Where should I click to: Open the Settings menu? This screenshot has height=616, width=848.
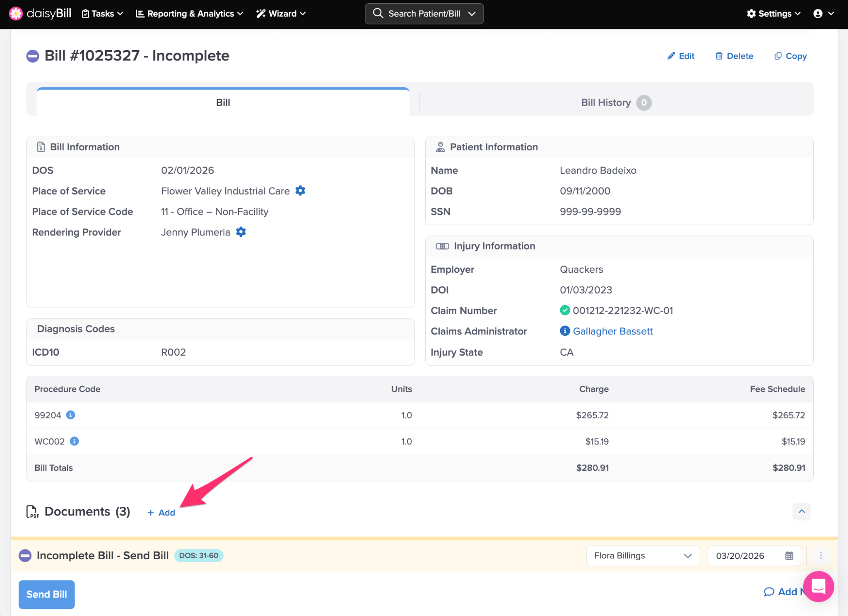773,14
